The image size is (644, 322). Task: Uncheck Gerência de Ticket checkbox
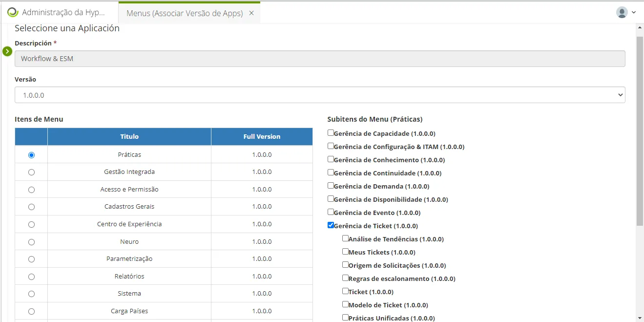pyautogui.click(x=331, y=225)
